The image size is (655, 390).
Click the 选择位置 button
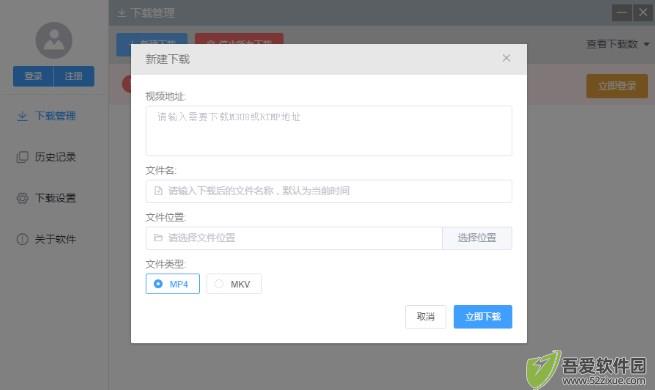pyautogui.click(x=477, y=238)
